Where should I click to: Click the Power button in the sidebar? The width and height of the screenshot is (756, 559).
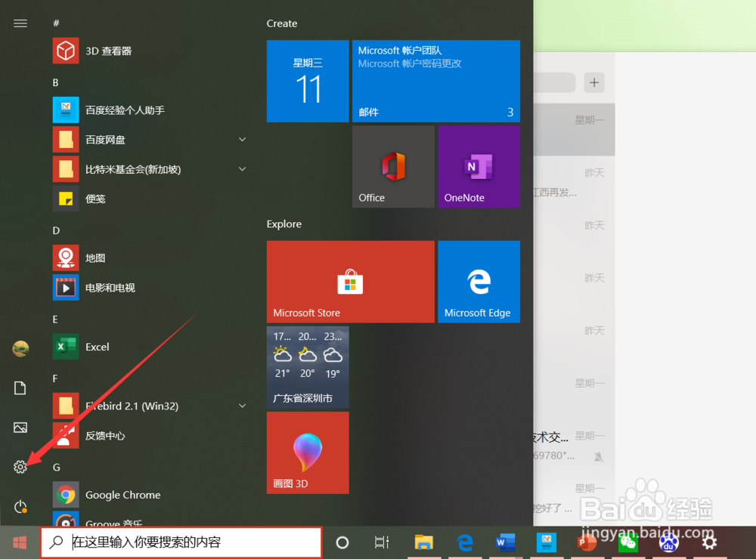click(x=20, y=507)
